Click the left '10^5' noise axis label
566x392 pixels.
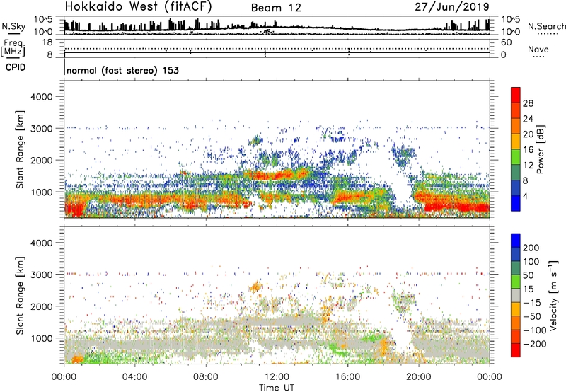click(x=43, y=19)
